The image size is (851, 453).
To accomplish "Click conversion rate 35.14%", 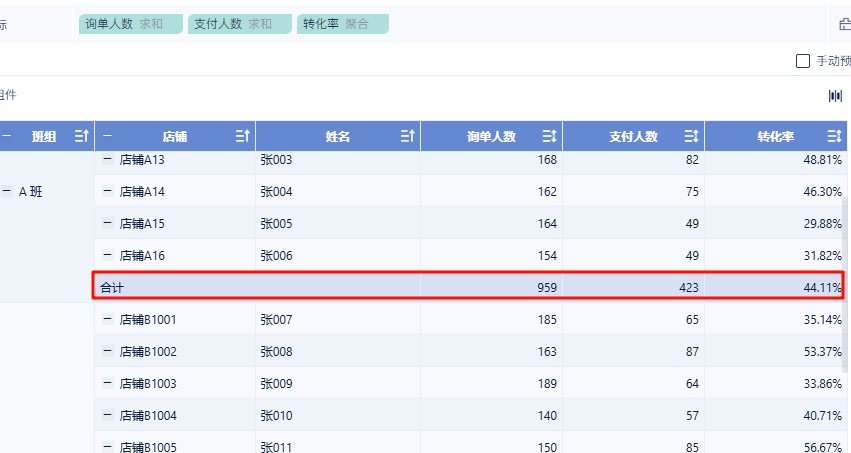I will (823, 320).
